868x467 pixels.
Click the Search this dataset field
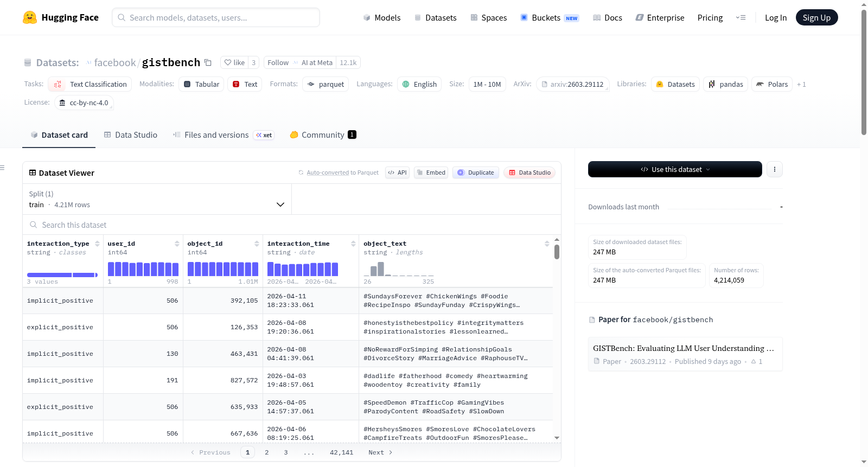coord(292,225)
